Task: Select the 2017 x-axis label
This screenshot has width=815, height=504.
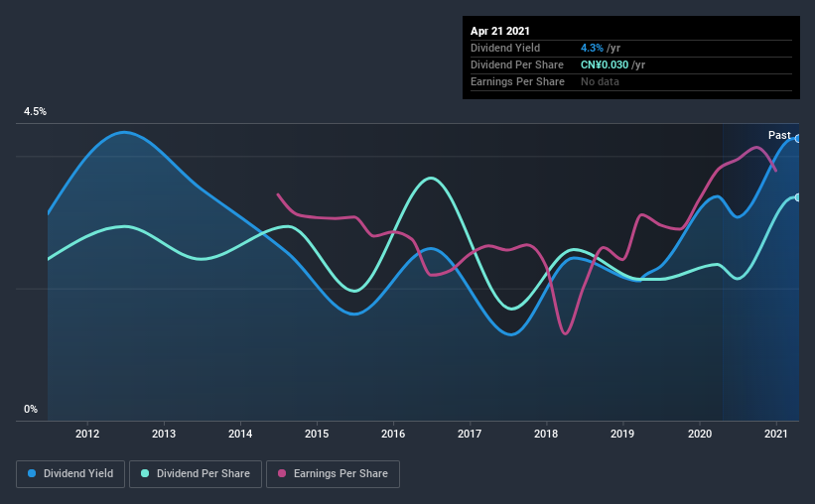Action: (470, 434)
